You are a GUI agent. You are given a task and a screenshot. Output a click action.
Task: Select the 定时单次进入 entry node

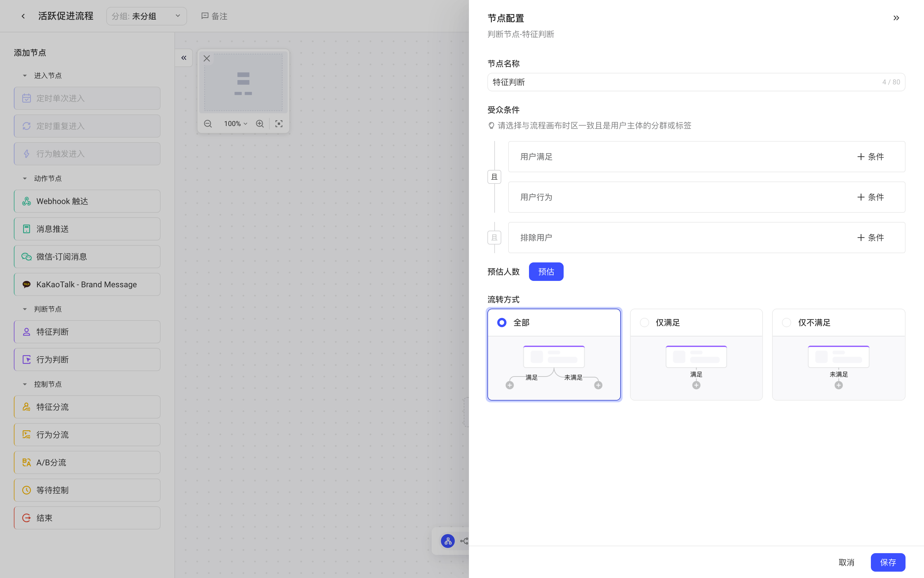tap(87, 98)
